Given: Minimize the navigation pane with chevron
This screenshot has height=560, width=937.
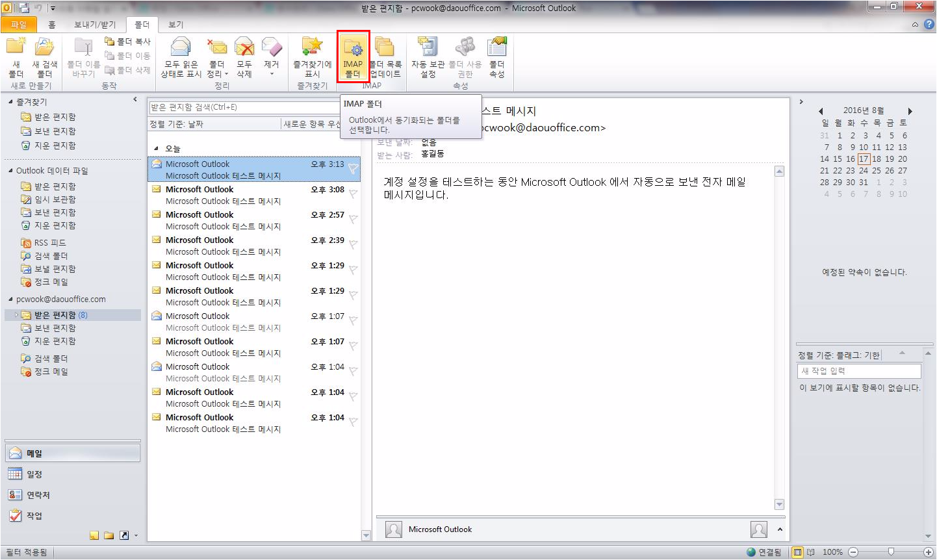Looking at the screenshot, I should (135, 99).
